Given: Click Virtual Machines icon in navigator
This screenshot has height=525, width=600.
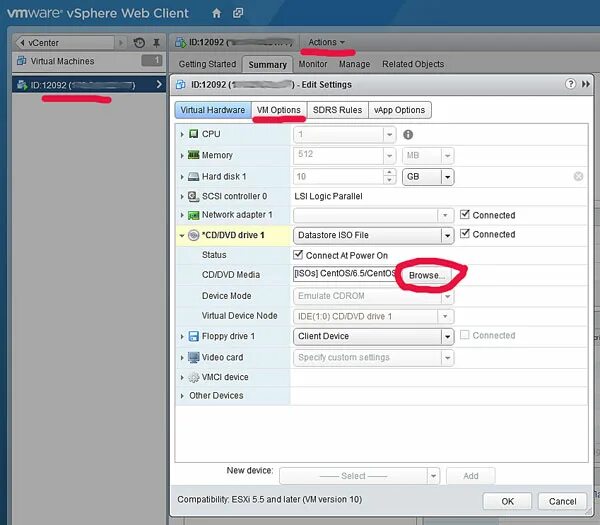Looking at the screenshot, I should 22,61.
